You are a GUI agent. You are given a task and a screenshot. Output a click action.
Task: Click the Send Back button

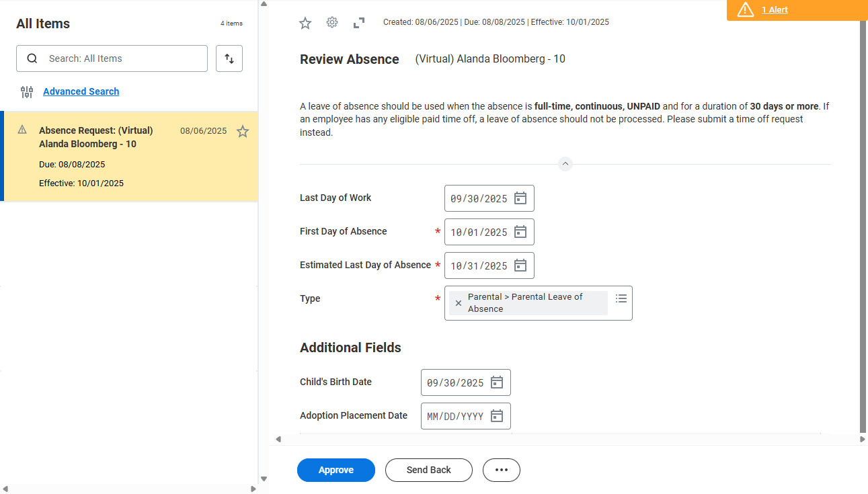(x=429, y=470)
